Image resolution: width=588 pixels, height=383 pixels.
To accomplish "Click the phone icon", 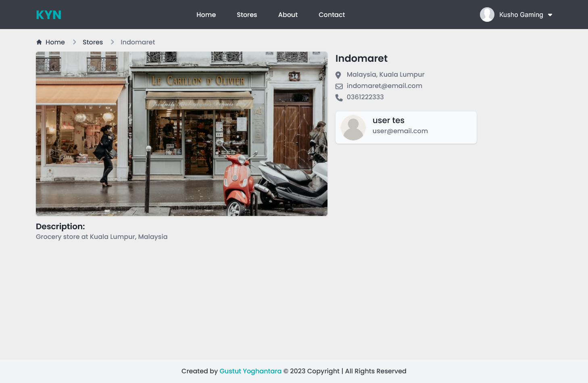I will click(x=339, y=98).
